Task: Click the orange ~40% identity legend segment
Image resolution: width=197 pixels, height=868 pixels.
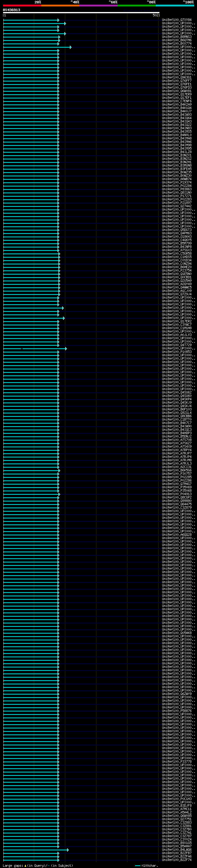Action: (60, 6)
